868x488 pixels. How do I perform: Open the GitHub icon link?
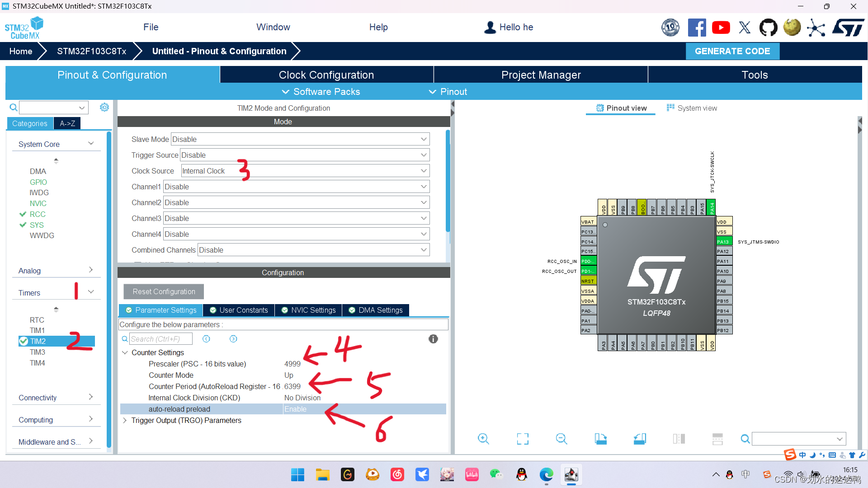[768, 28]
